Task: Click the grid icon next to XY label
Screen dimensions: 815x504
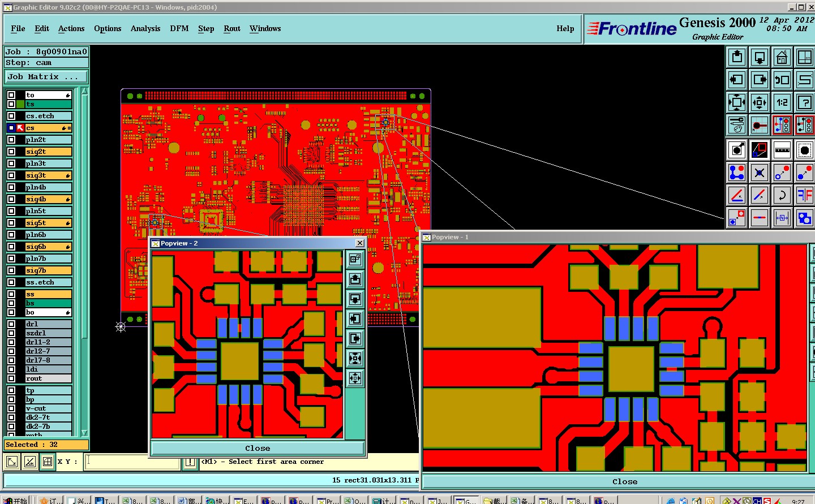Action: pyautogui.click(x=48, y=462)
